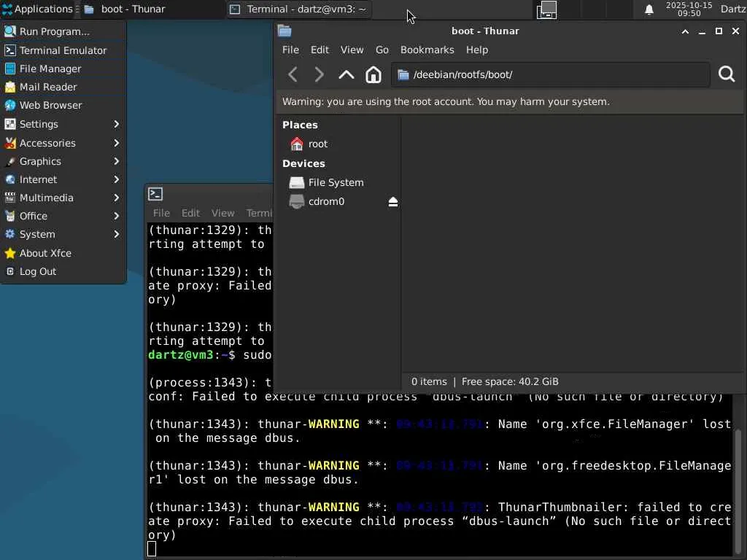Switch to boot - Thunar taskbar button

(152, 9)
